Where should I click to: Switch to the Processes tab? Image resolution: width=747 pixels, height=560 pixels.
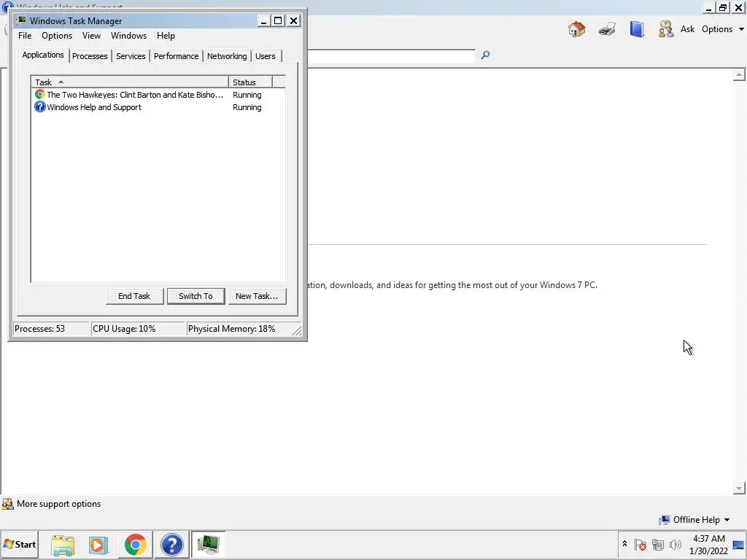pos(90,56)
